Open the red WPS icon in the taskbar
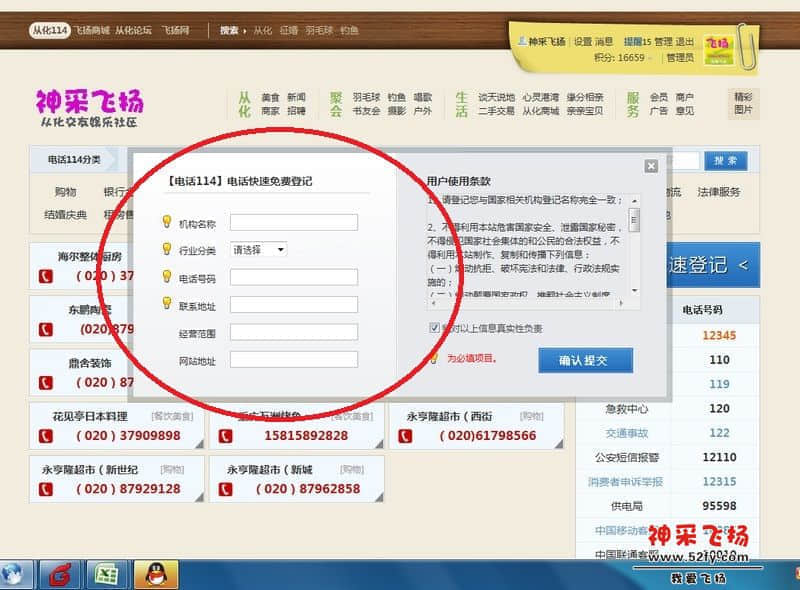 (x=60, y=575)
